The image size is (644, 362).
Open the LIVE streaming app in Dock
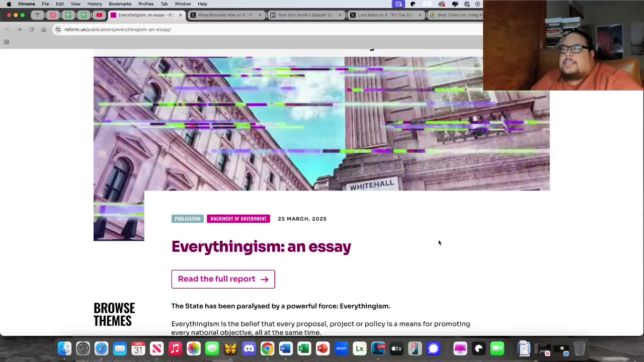378,348
